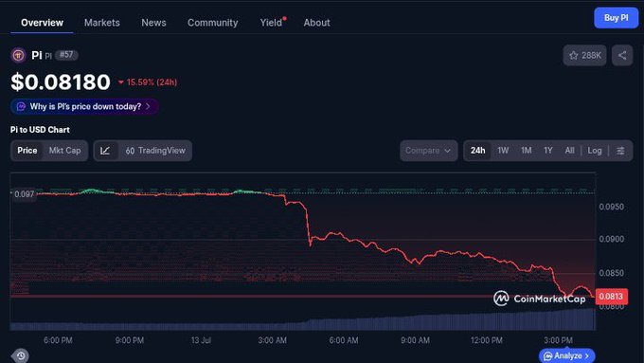Select the 1Y time range

(x=548, y=151)
